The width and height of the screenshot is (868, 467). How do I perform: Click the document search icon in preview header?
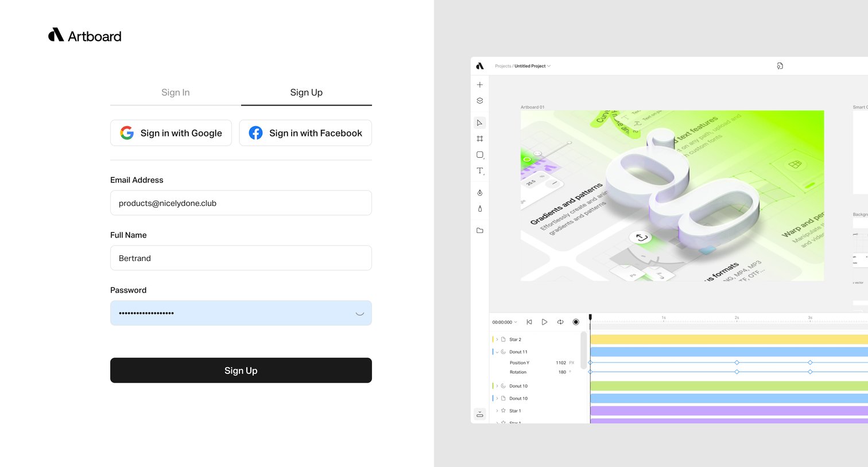[780, 66]
